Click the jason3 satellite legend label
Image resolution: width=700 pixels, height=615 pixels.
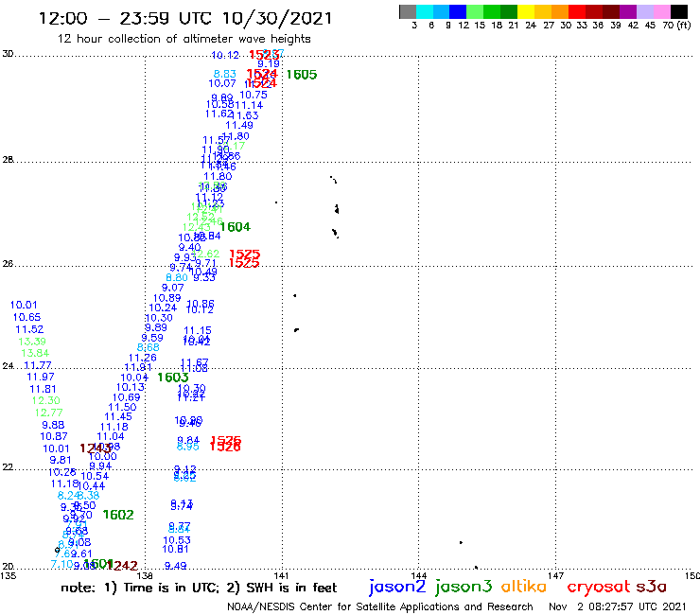tap(464, 587)
